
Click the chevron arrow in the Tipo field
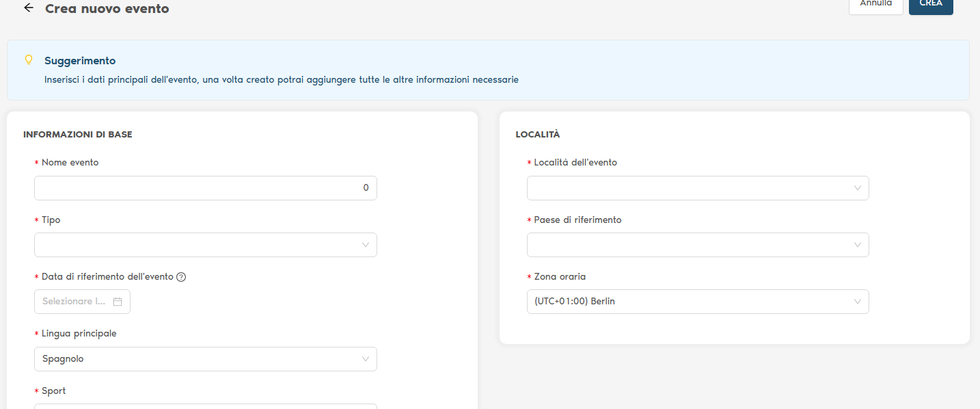[366, 245]
